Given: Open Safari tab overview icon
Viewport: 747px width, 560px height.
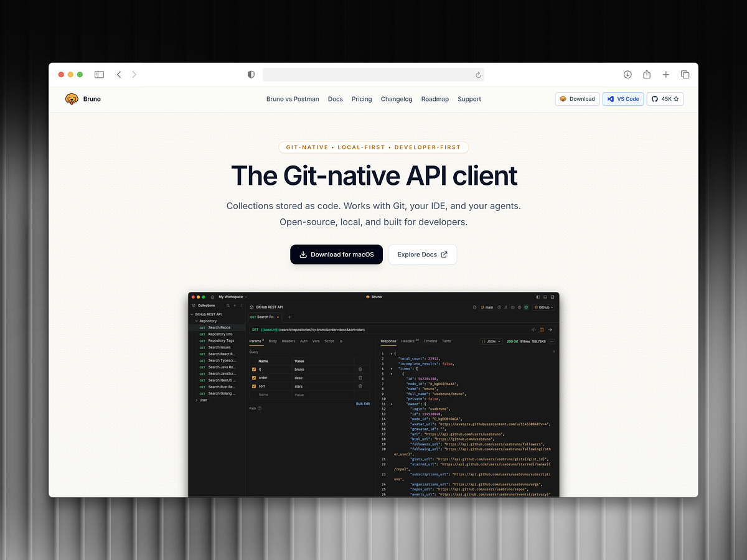Looking at the screenshot, I should 685,75.
